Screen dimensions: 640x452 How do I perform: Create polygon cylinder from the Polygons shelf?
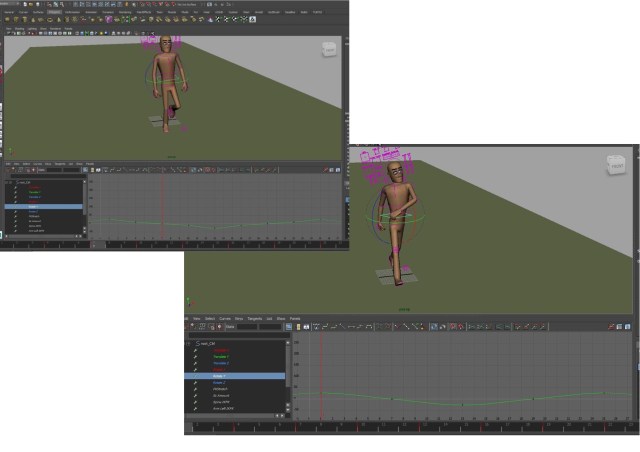click(24, 19)
